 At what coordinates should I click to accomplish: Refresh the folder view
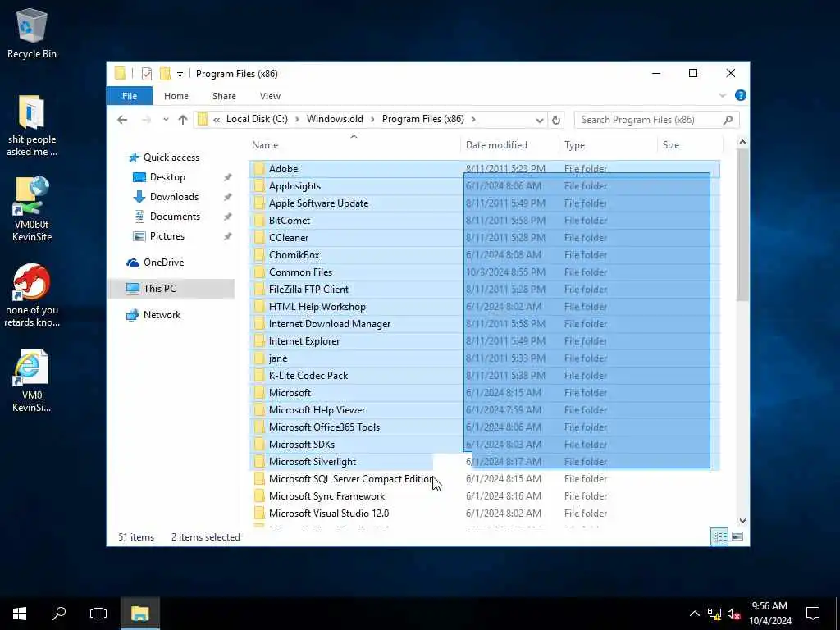556,120
